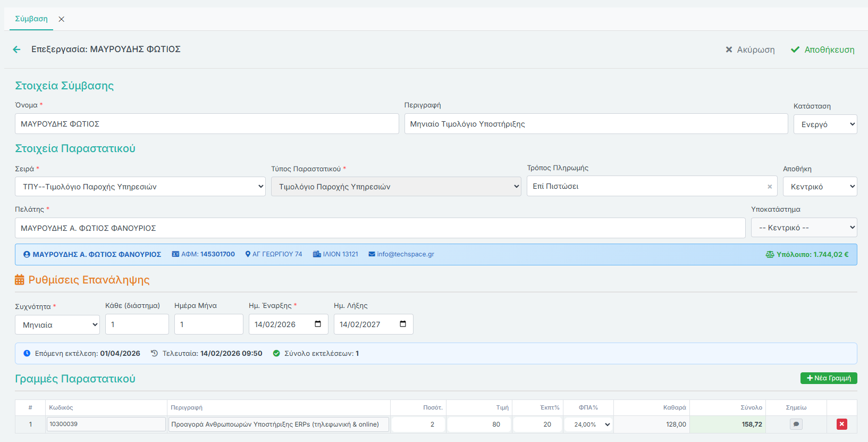The width and height of the screenshot is (868, 442).
Task: Open the ΦΠΑ% dropdown with 24,00%
Action: [x=588, y=424]
